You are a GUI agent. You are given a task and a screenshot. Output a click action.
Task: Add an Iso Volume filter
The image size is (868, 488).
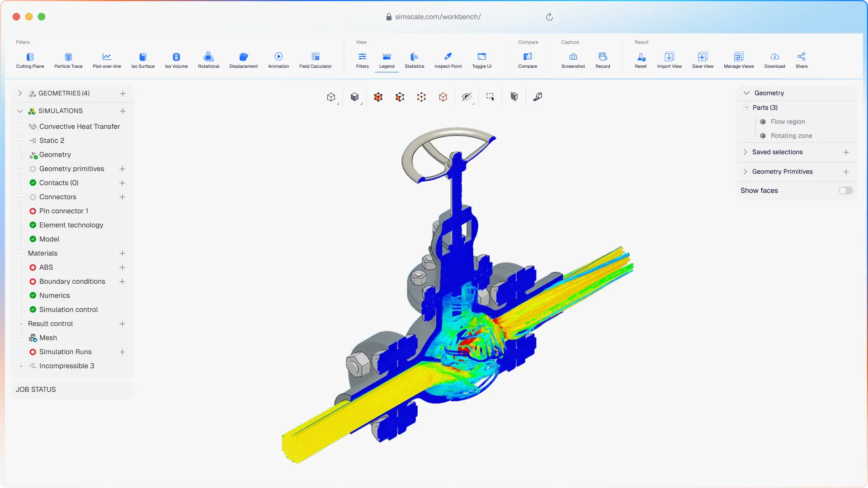point(176,61)
